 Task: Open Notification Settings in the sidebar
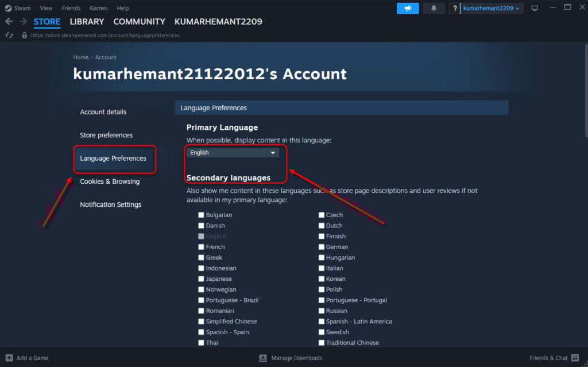click(x=111, y=204)
